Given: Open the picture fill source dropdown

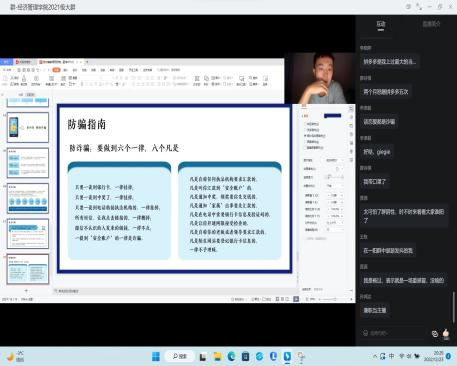Looking at the screenshot, I should click(334, 160).
